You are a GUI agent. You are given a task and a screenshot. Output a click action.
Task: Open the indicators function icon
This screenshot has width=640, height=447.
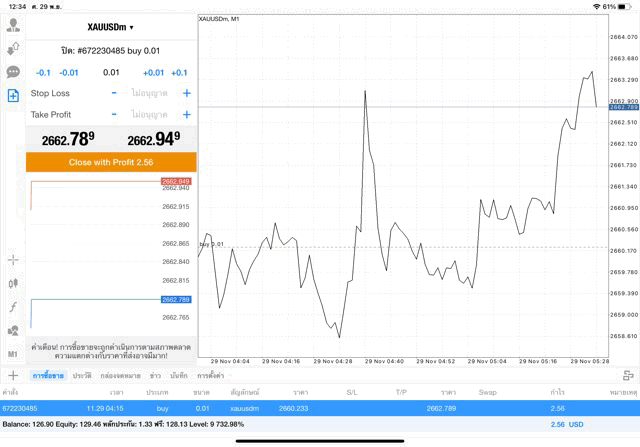tap(13, 306)
